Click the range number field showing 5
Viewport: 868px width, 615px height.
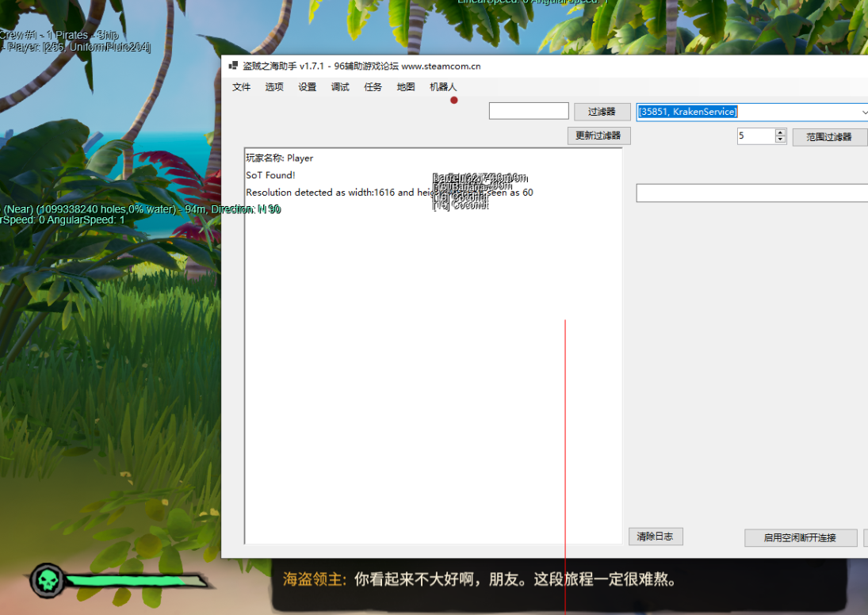coord(756,136)
